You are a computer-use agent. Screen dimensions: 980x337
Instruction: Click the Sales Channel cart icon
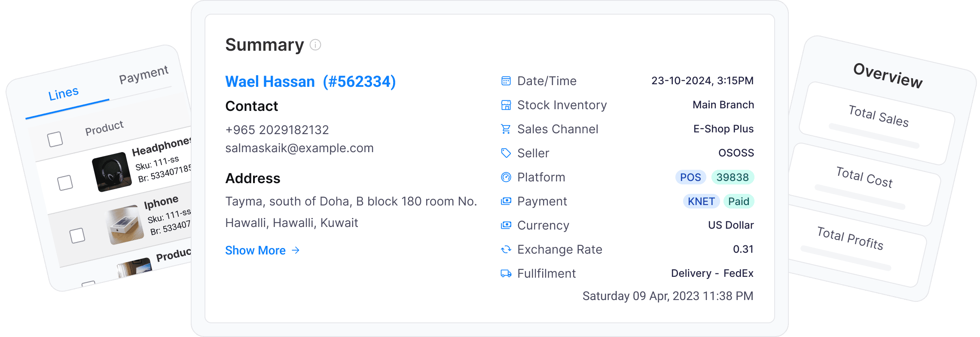coord(506,129)
